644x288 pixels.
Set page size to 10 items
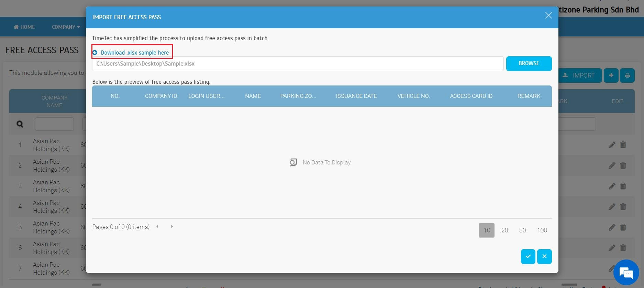point(486,230)
